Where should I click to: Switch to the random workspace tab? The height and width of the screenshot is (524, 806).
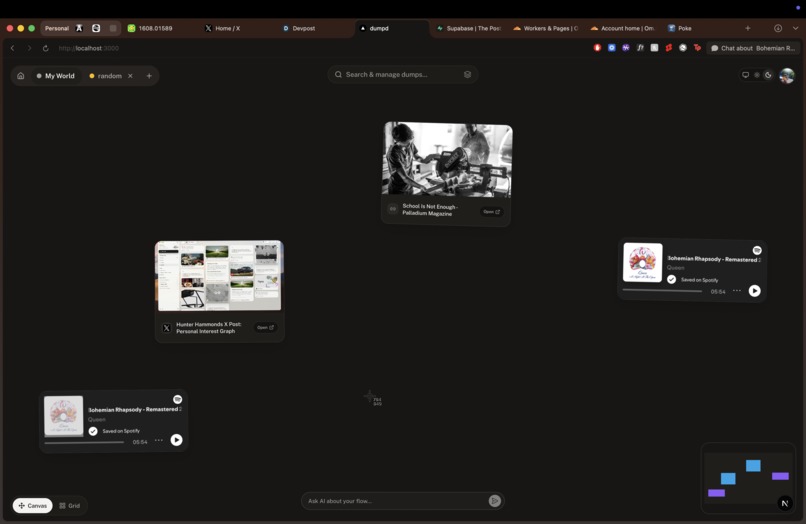point(105,76)
